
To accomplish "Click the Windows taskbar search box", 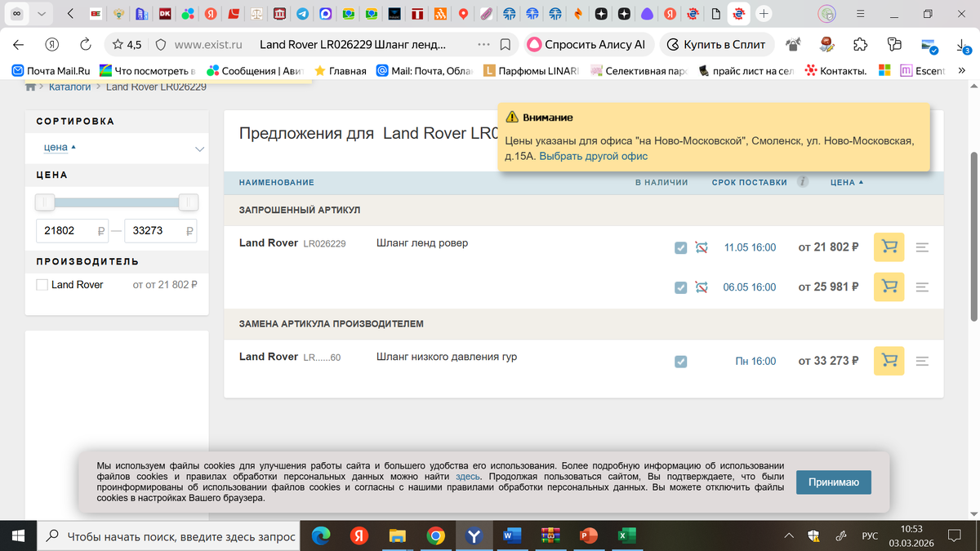I will point(169,535).
